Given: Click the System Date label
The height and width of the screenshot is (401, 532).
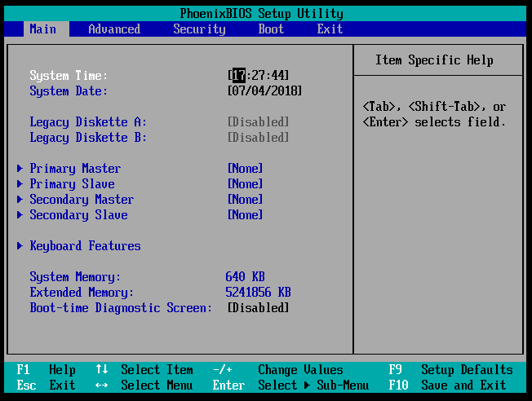Looking at the screenshot, I should tap(69, 90).
